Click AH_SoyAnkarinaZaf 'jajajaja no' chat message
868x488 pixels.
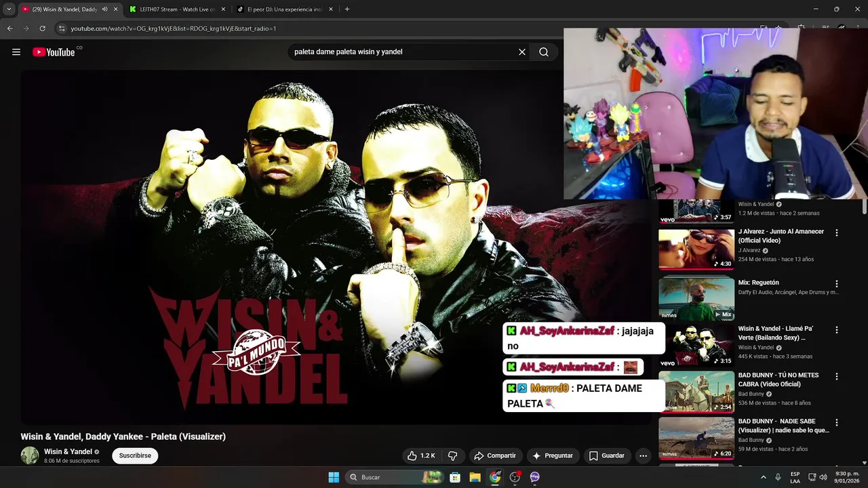point(584,338)
